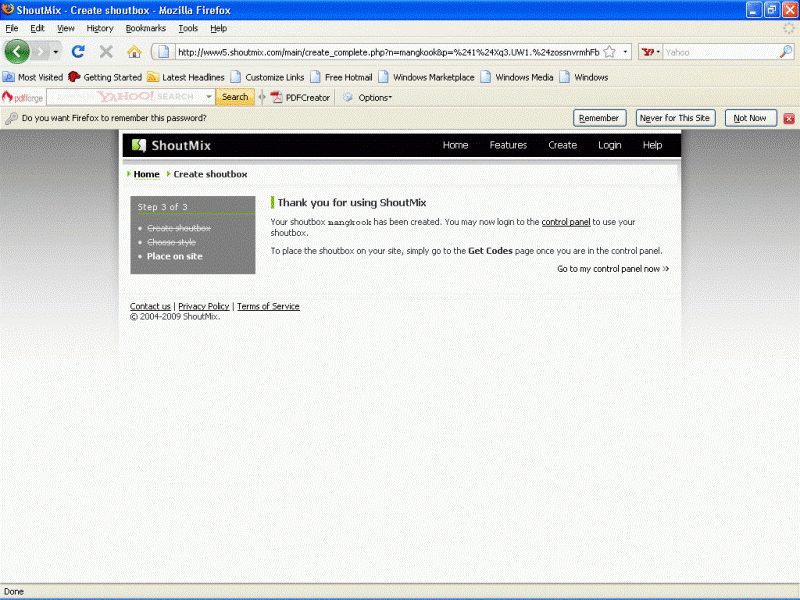
Task: Click the forward navigation arrow
Action: [40, 52]
